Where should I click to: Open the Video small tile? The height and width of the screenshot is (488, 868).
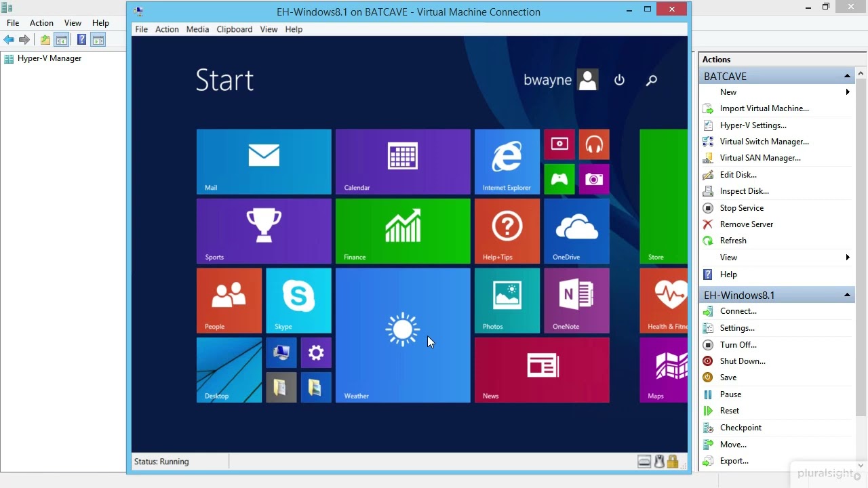click(x=559, y=144)
